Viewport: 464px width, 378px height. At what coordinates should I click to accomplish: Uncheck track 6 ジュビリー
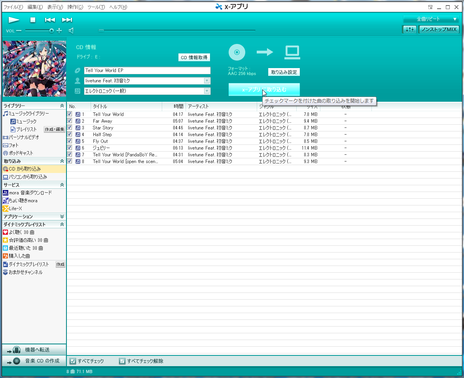(x=70, y=147)
